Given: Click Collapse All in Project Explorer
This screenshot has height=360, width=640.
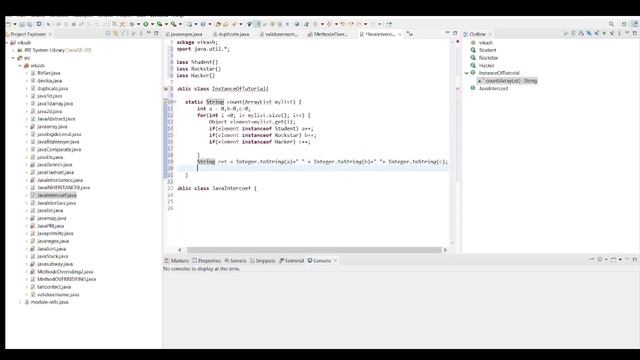Looking at the screenshot, I should [108, 33].
